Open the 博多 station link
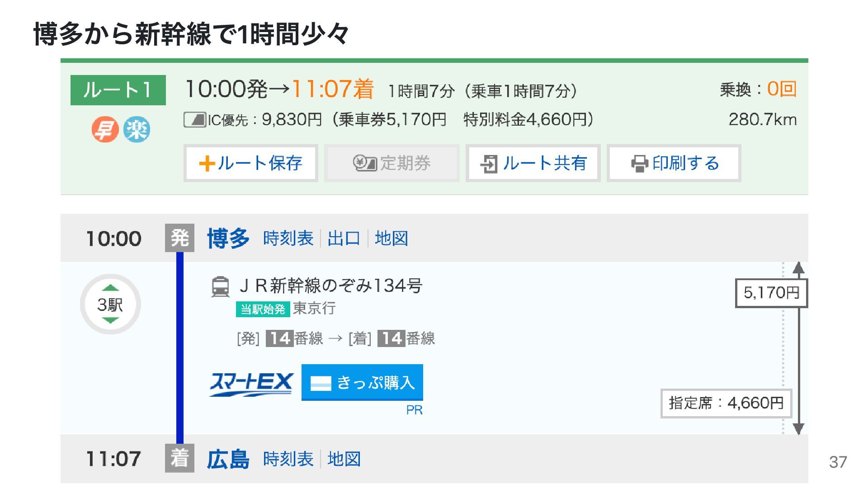Viewport: 868px width, 488px height. 228,238
